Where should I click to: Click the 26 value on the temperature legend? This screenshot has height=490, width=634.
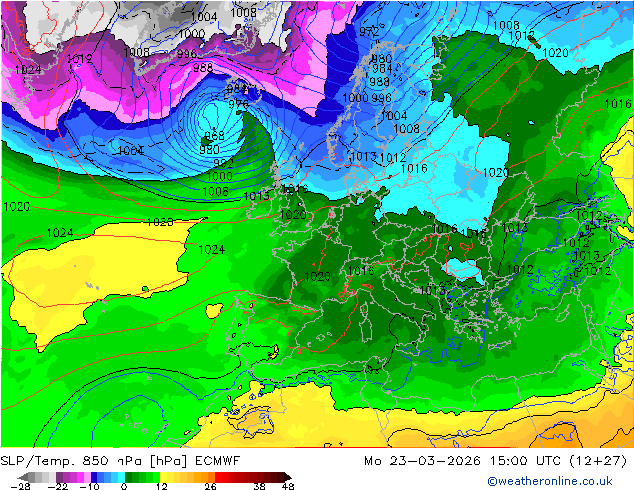coord(210,486)
